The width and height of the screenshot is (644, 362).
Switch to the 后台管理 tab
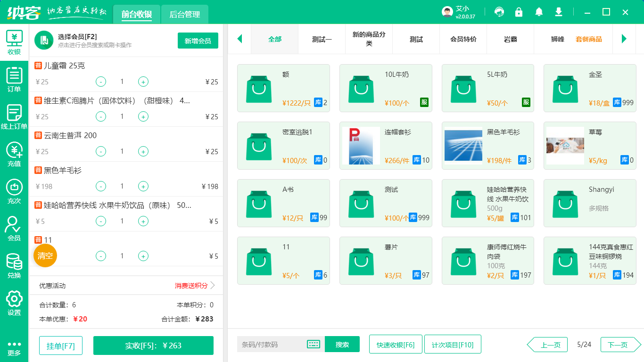tap(184, 14)
